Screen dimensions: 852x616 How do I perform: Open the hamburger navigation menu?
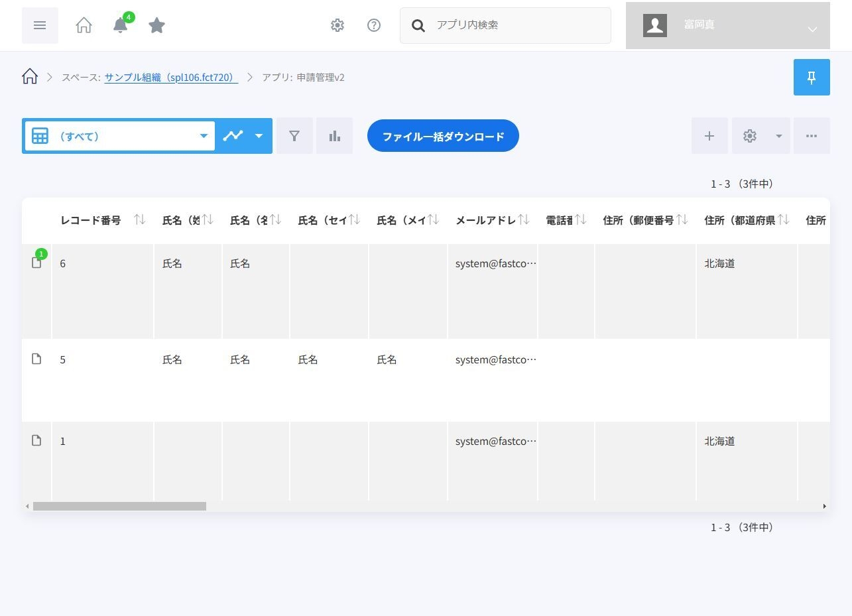click(40, 25)
